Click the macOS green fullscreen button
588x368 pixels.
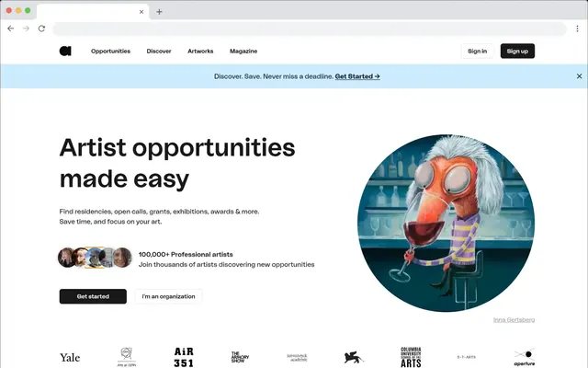pyautogui.click(x=28, y=10)
